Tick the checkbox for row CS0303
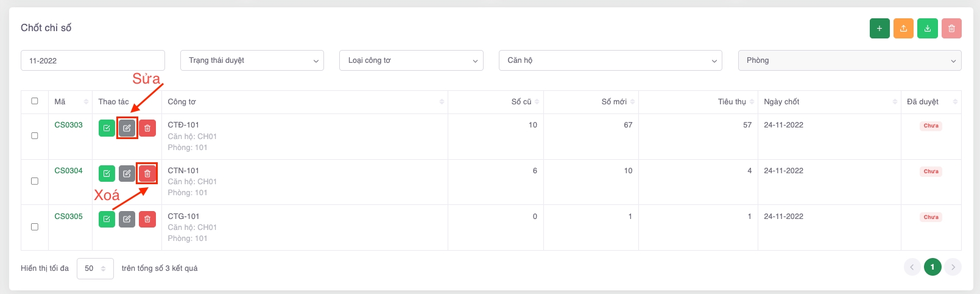This screenshot has width=980, height=294. [x=35, y=135]
